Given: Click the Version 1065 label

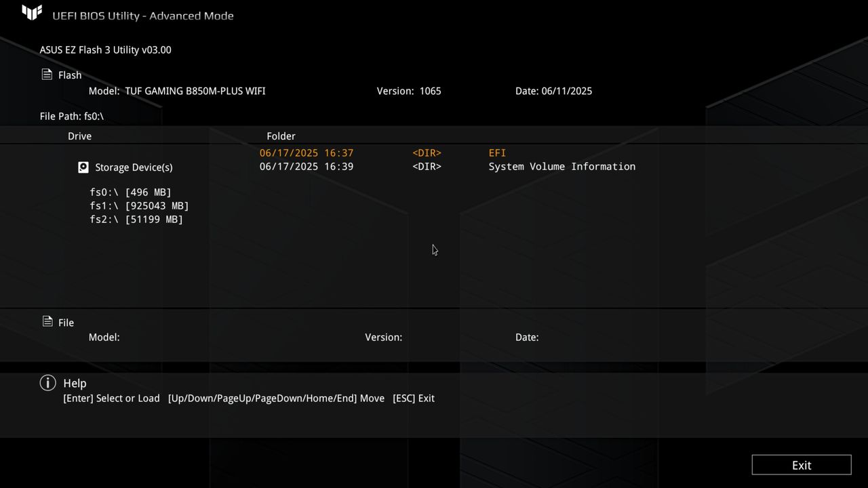Looking at the screenshot, I should pos(409,91).
